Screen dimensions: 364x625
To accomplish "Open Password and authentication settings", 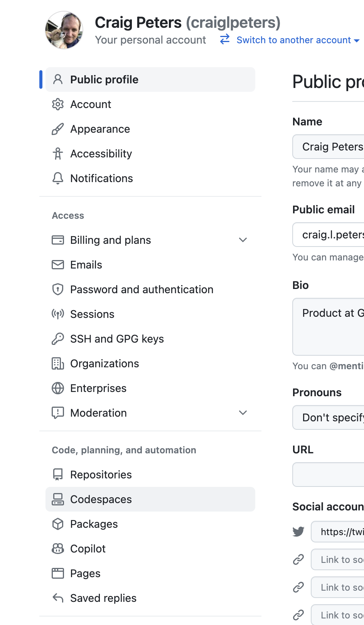I will coord(142,289).
